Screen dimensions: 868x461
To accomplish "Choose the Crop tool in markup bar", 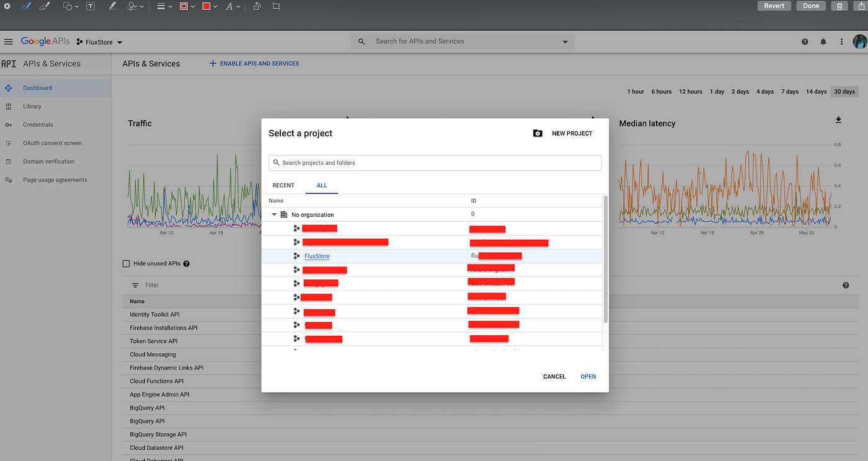I will [x=276, y=6].
